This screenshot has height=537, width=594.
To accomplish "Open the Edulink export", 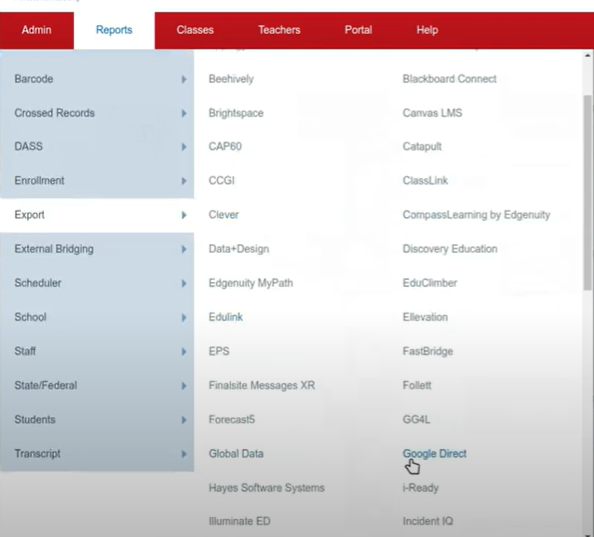I will (225, 317).
